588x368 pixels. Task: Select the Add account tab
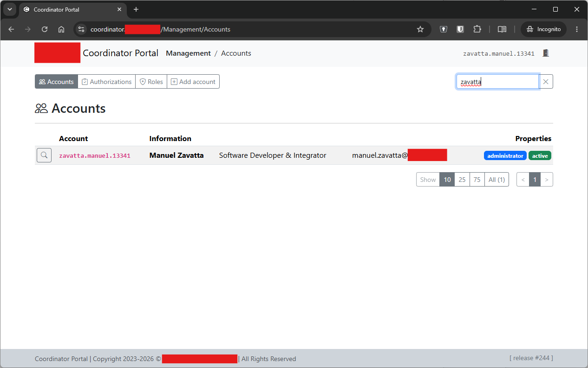tap(193, 82)
